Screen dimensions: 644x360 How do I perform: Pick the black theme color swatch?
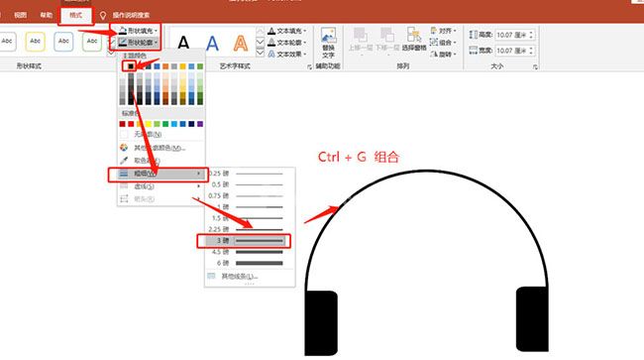tap(131, 66)
